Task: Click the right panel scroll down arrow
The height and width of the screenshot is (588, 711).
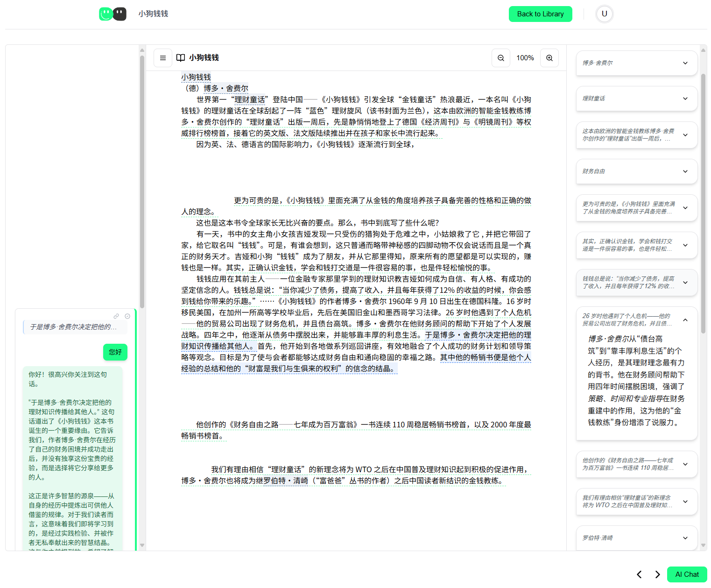Action: pyautogui.click(x=703, y=545)
